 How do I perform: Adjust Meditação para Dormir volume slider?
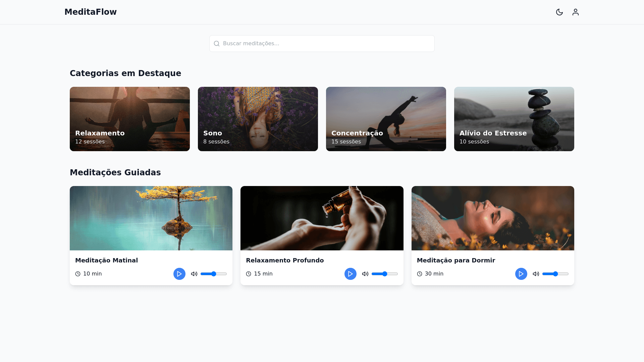[x=555, y=274]
